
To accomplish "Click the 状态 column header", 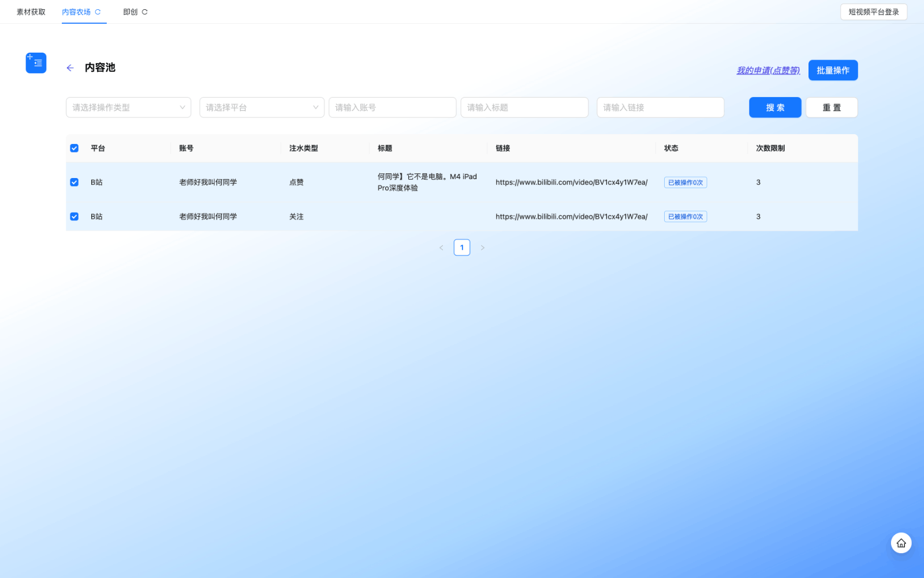I will pyautogui.click(x=671, y=149).
